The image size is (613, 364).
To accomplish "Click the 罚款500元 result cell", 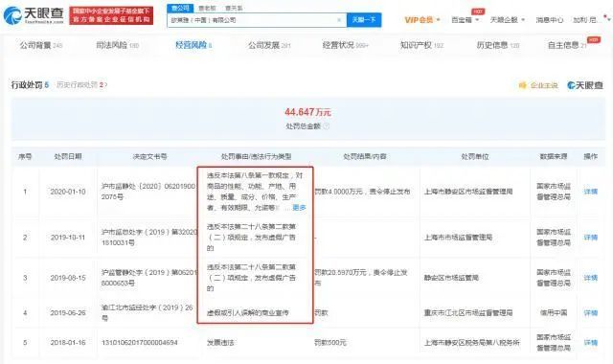I will point(330,343).
